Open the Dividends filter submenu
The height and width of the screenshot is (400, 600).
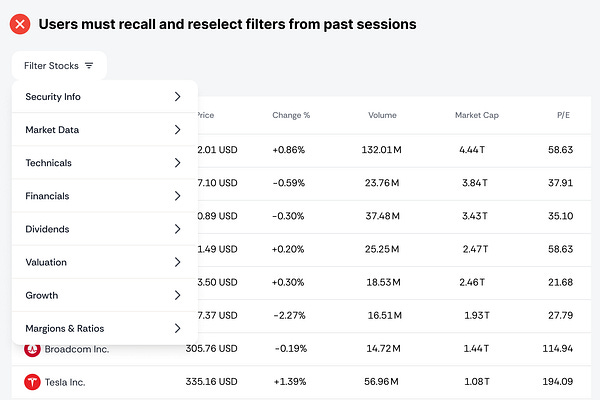point(104,229)
